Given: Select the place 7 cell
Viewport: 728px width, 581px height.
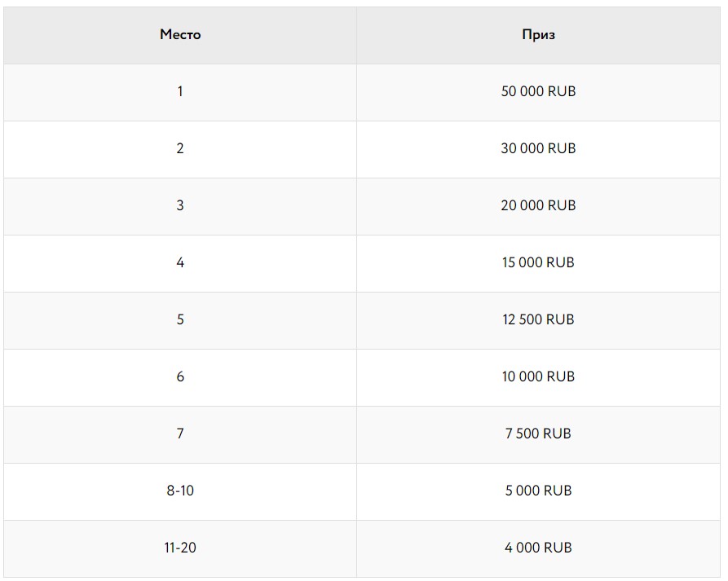Looking at the screenshot, I should [x=180, y=434].
